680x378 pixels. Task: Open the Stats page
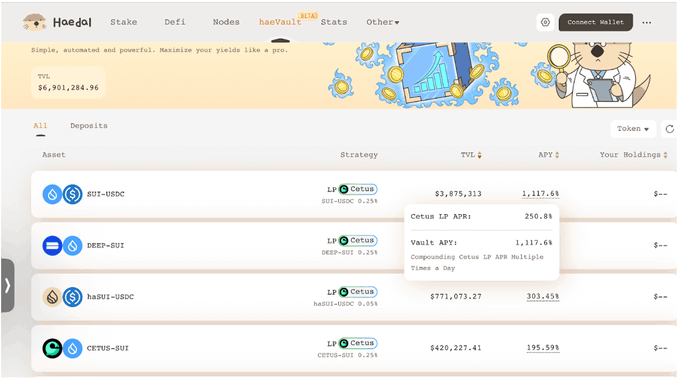tap(334, 22)
